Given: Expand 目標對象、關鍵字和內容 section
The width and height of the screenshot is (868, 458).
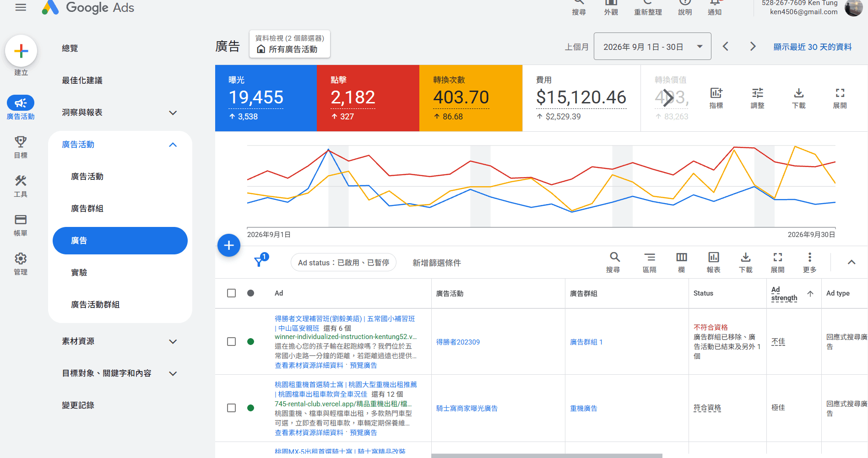Looking at the screenshot, I should 173,373.
